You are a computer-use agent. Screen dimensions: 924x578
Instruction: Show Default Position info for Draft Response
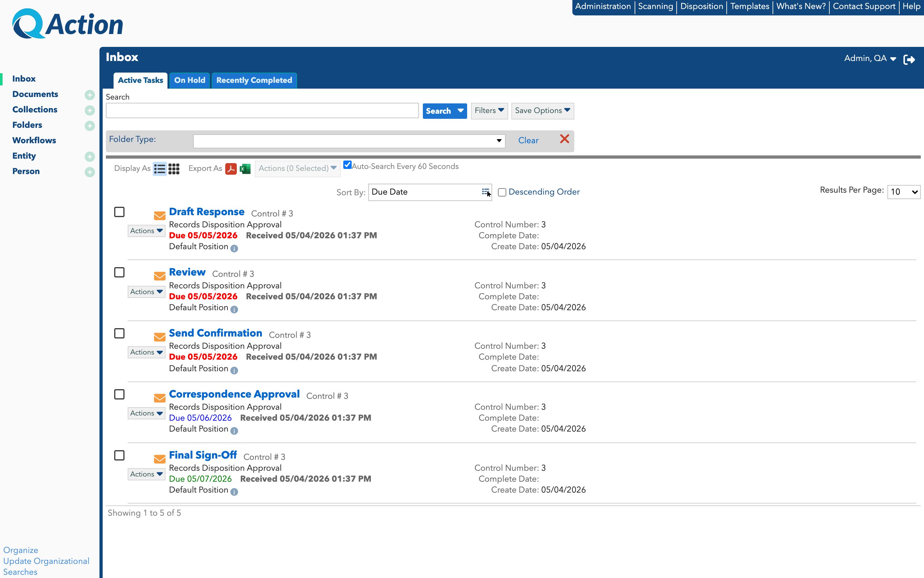pos(235,249)
